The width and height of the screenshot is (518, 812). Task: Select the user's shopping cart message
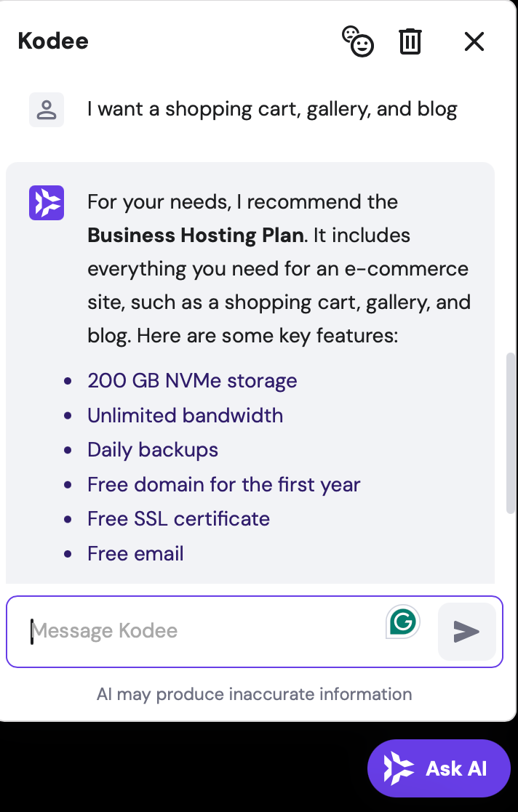coord(272,108)
